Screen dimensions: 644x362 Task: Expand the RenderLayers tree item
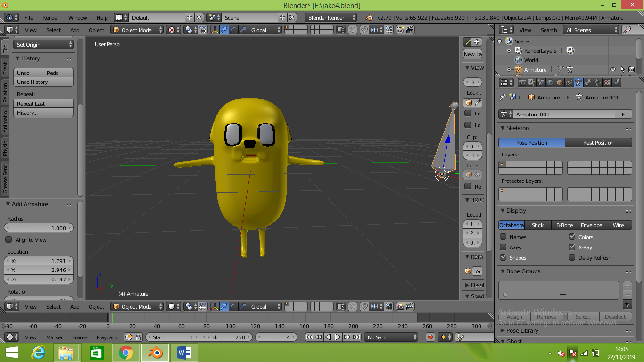point(509,50)
